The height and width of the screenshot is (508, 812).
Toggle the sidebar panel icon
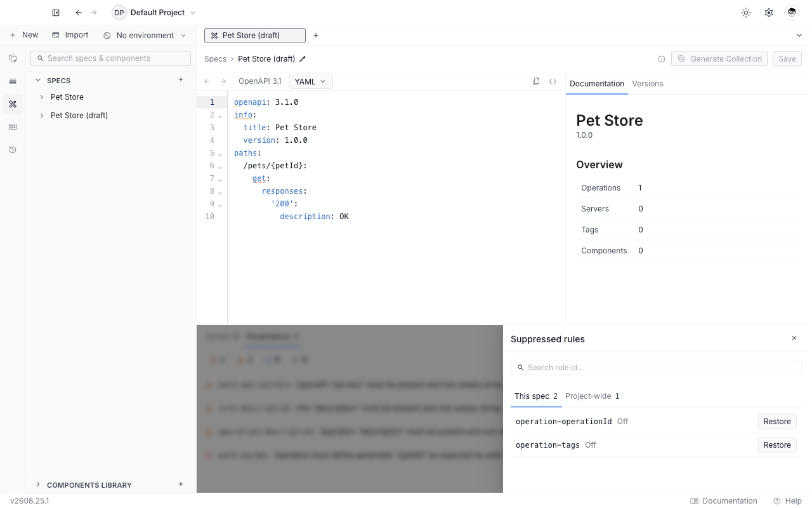point(56,13)
